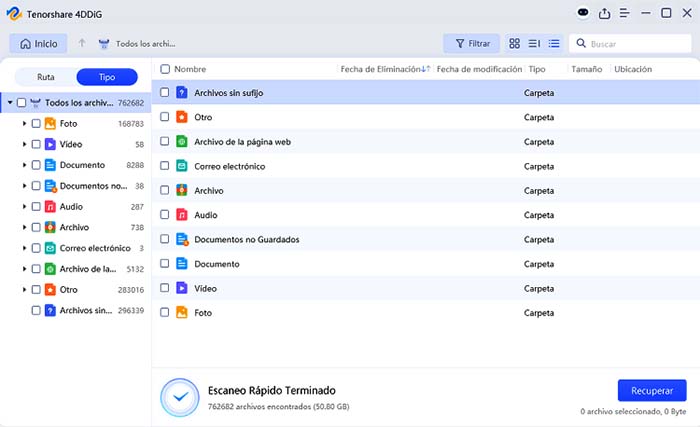Click the Tenorshare 4DDiG logo icon
The image size is (700, 427).
(x=14, y=13)
